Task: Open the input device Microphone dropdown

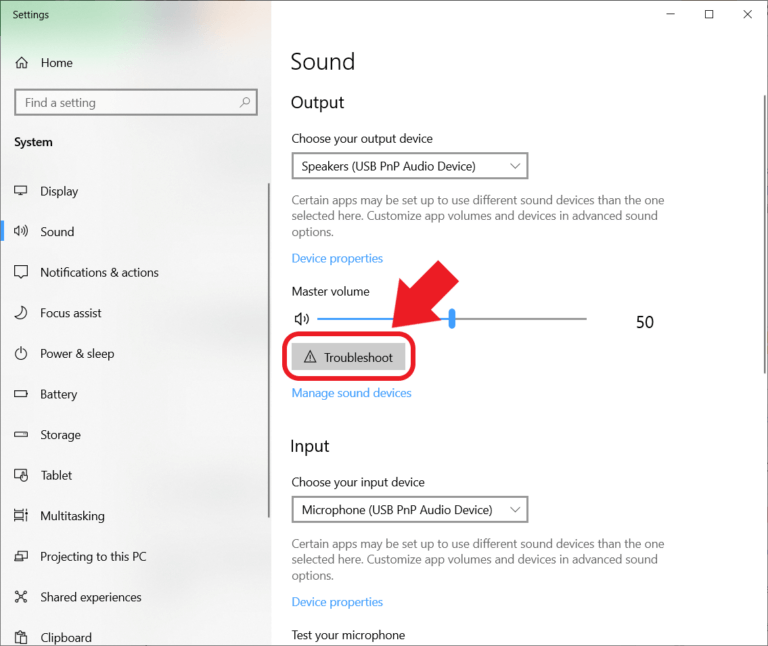Action: [x=409, y=510]
